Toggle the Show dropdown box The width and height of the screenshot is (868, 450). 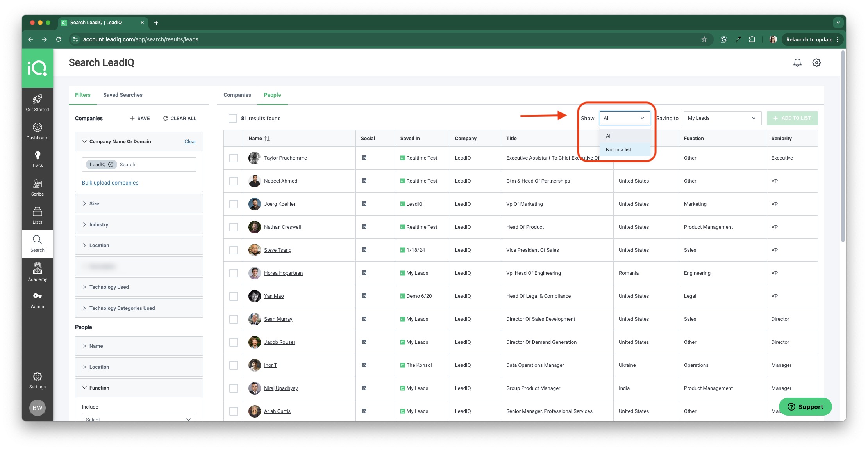point(625,118)
